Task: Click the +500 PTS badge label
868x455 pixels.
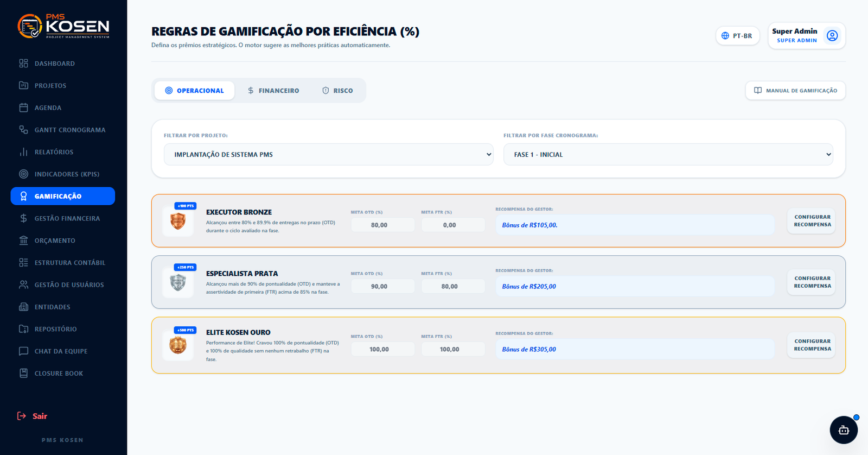Action: (186, 330)
